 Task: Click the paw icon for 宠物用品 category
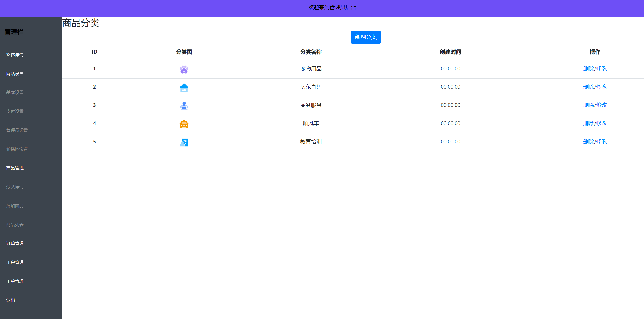coord(184,69)
